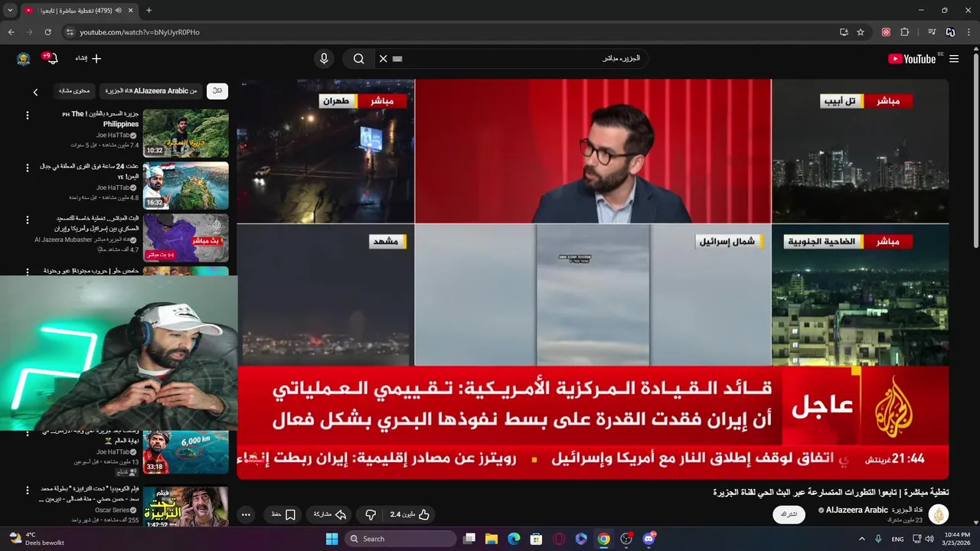Open Al Jazeera channel avatar below the video
This screenshot has height=551, width=980.
click(x=939, y=514)
